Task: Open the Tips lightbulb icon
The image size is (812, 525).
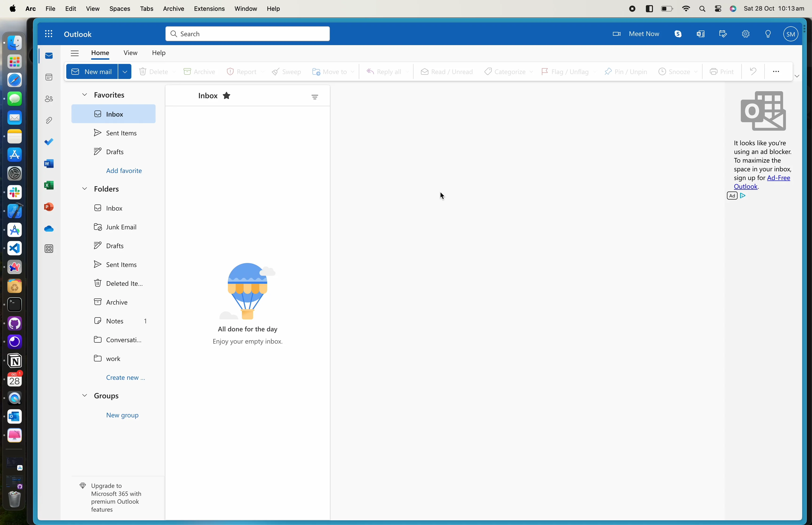Action: coord(768,34)
